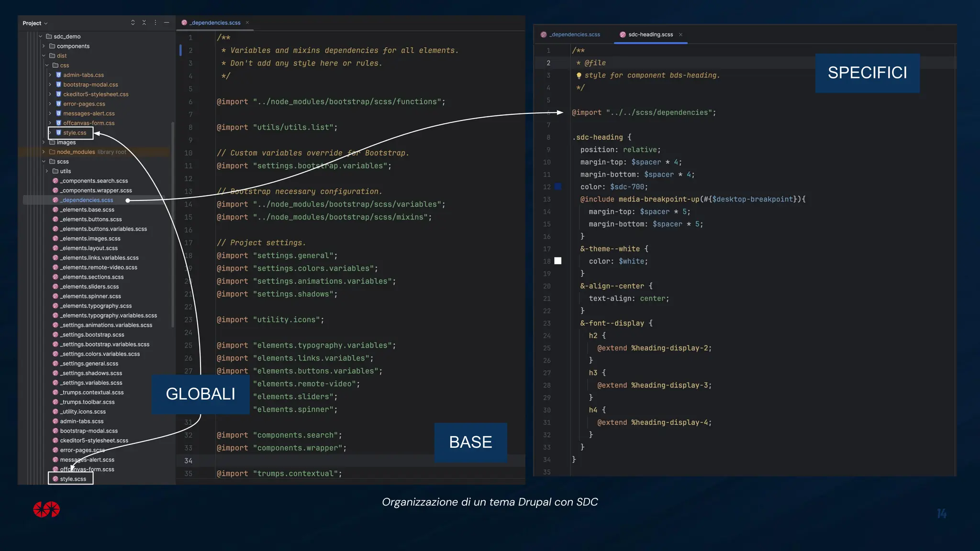Screen dimensions: 980x551
Task: Click the Sass icon of _elements.spinner.scss
Action: click(56, 296)
